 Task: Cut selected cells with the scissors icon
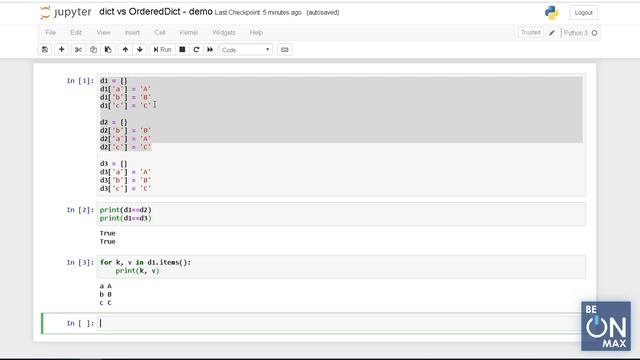click(x=78, y=49)
